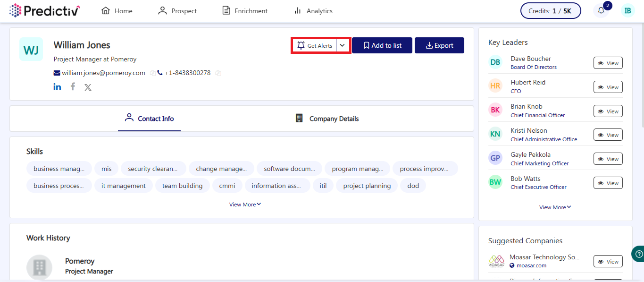Copy the phone number with the copy icon
Screen dimensions: 644x282
(x=218, y=73)
